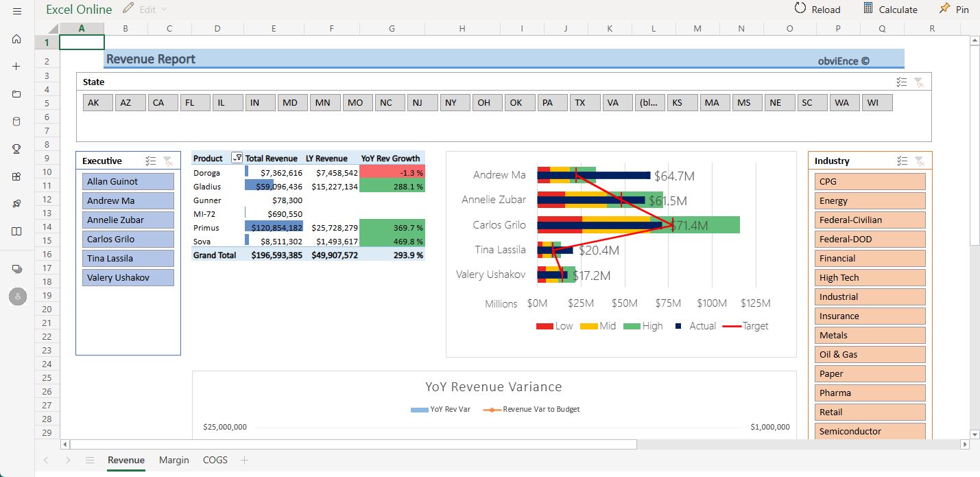Toggle multi-select on the Executive slicer
Viewport: 980px width, 477px height.
click(151, 161)
